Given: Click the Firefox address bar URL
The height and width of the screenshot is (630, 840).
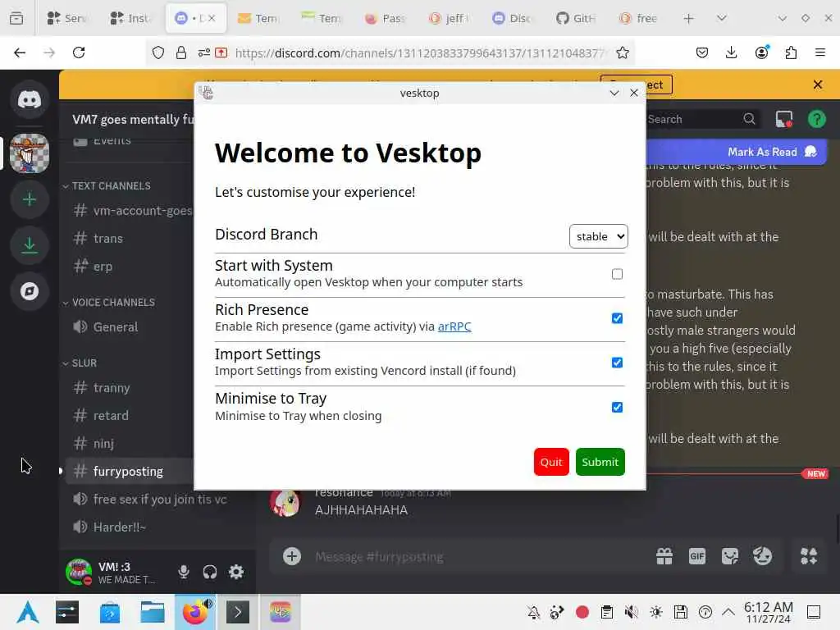Looking at the screenshot, I should click(x=421, y=53).
